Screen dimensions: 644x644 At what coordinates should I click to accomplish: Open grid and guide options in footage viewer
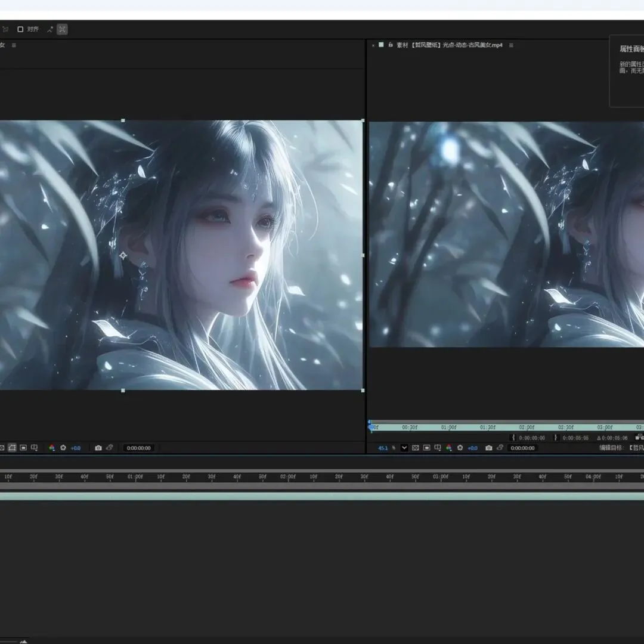(x=438, y=448)
